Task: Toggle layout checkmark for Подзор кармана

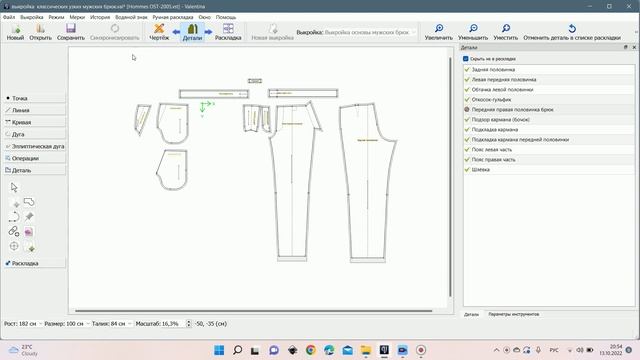Action: coord(467,120)
